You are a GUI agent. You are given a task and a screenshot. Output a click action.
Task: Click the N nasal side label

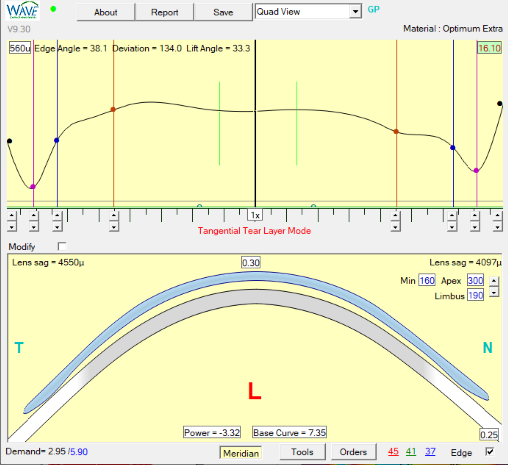(488, 348)
